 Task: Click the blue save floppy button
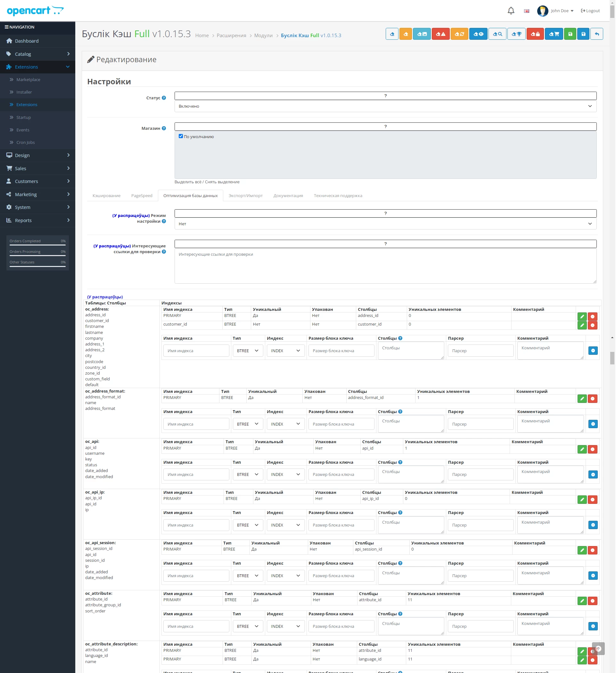pos(584,34)
